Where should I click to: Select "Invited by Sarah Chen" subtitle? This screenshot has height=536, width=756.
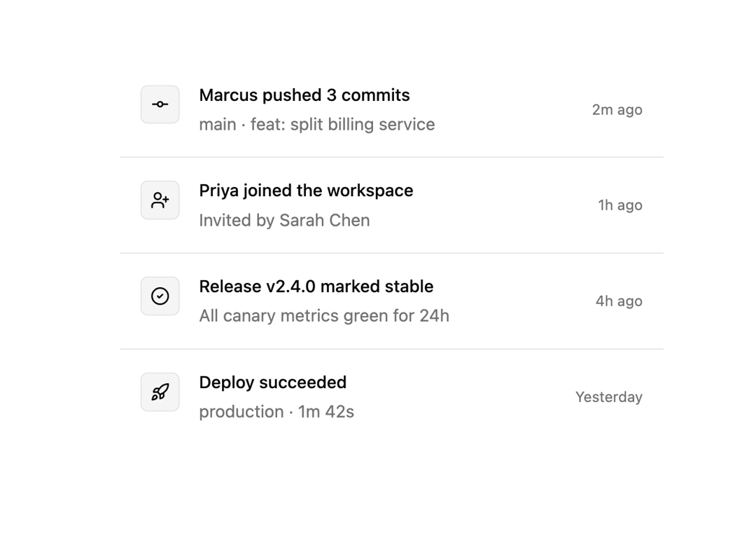tap(284, 221)
